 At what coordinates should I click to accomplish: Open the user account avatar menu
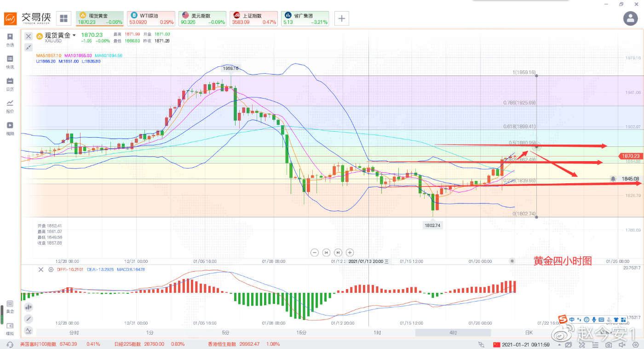[630, 18]
